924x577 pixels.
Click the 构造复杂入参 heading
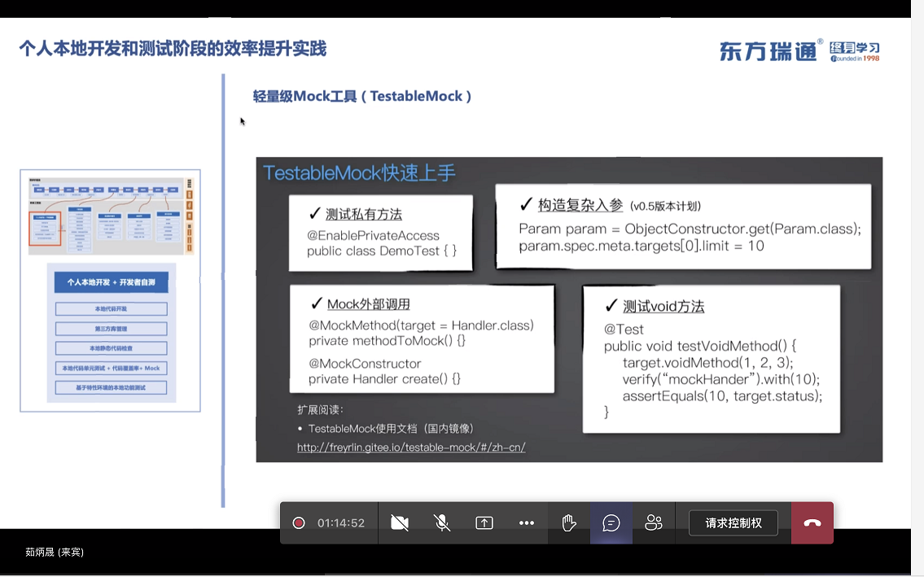coord(580,205)
